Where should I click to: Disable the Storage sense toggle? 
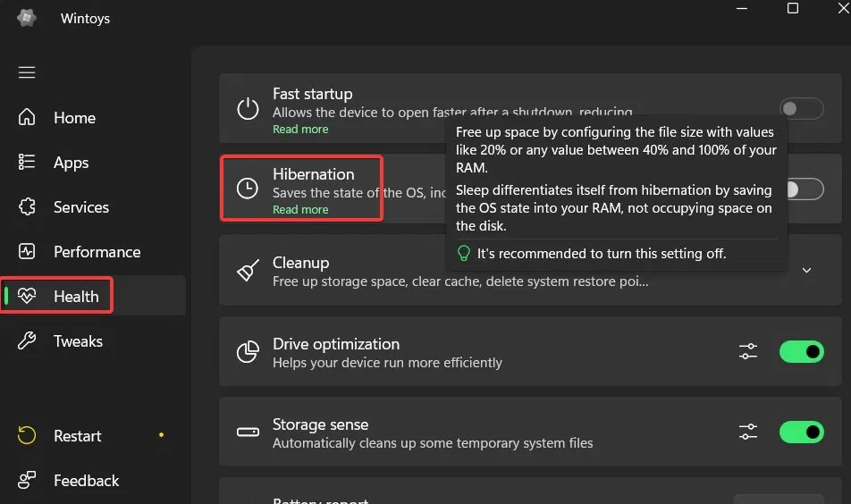point(801,433)
